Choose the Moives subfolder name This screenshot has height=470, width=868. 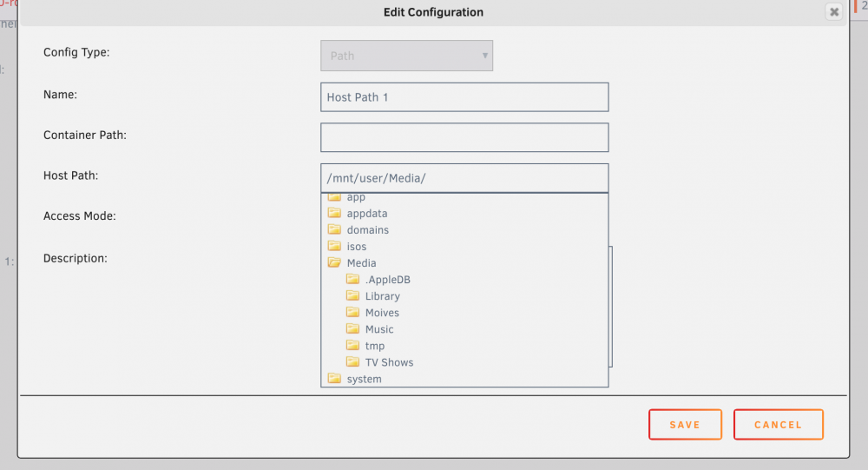click(x=382, y=313)
